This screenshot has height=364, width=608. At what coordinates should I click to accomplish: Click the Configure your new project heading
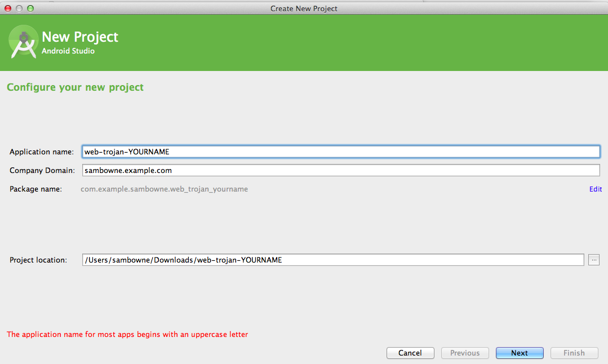click(x=75, y=87)
